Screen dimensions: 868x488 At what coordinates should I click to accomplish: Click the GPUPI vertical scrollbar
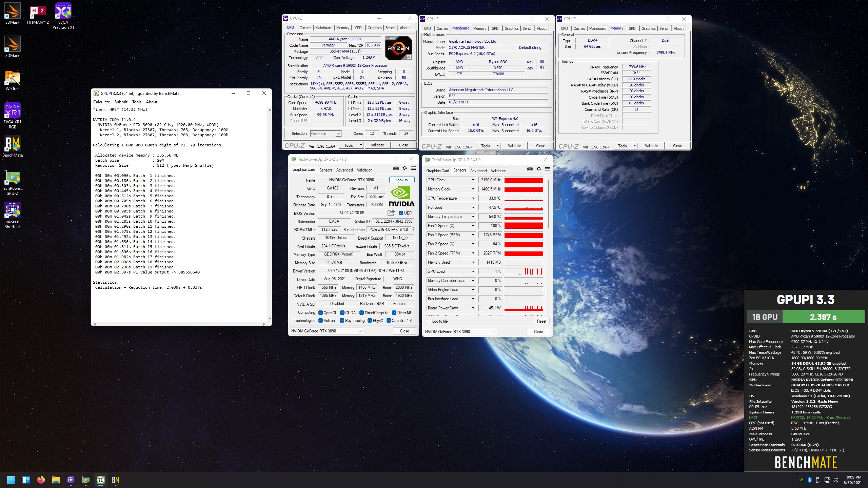coord(270,214)
